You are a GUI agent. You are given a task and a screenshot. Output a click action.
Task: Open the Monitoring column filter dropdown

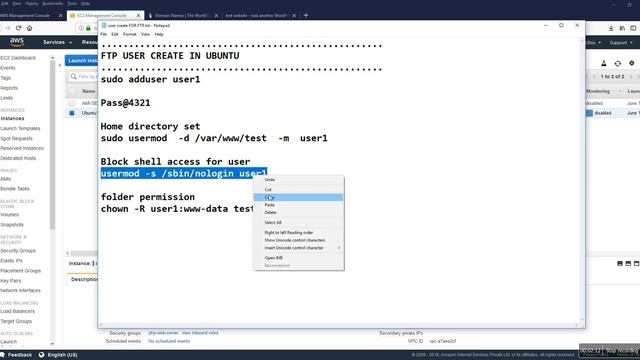[x=620, y=91]
